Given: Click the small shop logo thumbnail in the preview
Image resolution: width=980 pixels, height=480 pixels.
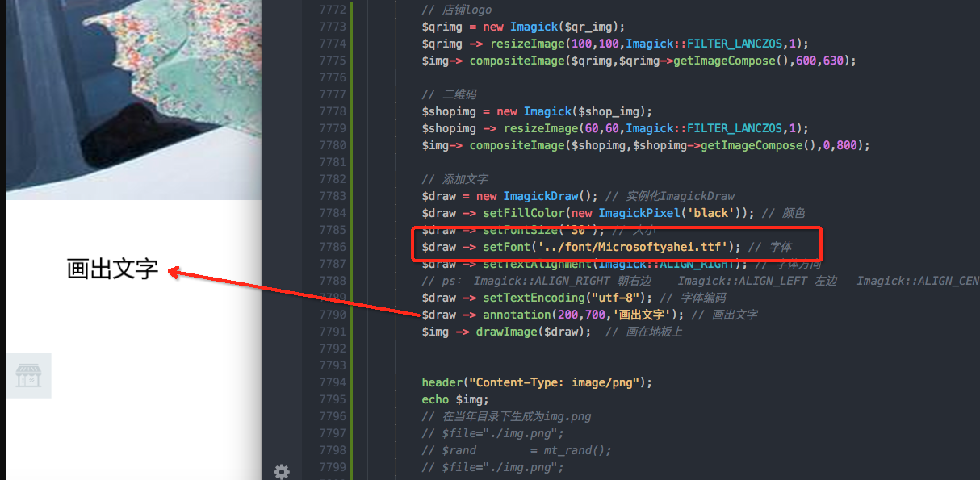Looking at the screenshot, I should (28, 375).
